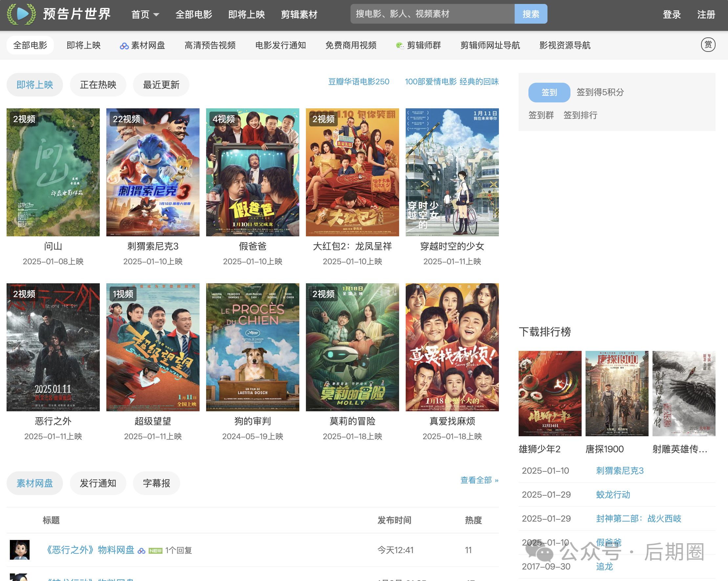Viewport: 728px width, 581px height.
Task: Open 查看全部 » to see more
Action: tap(479, 480)
